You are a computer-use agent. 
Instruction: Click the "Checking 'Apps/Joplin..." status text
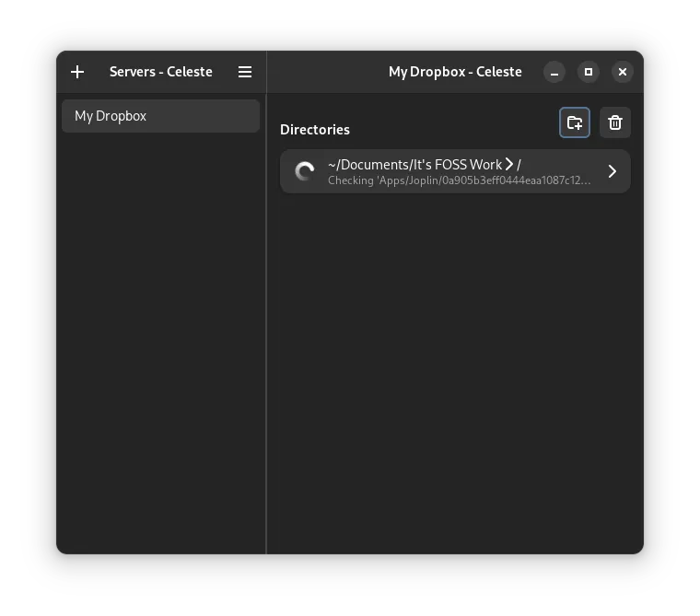click(459, 180)
